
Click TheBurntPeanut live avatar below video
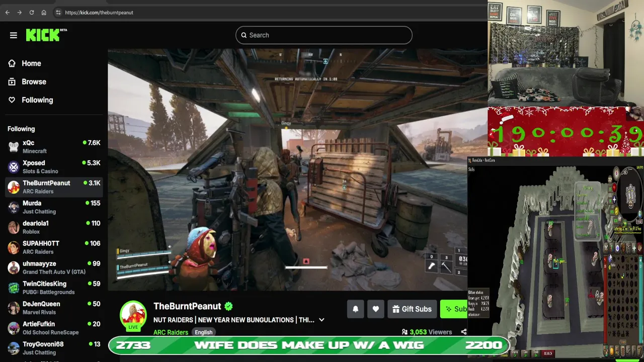(x=133, y=316)
